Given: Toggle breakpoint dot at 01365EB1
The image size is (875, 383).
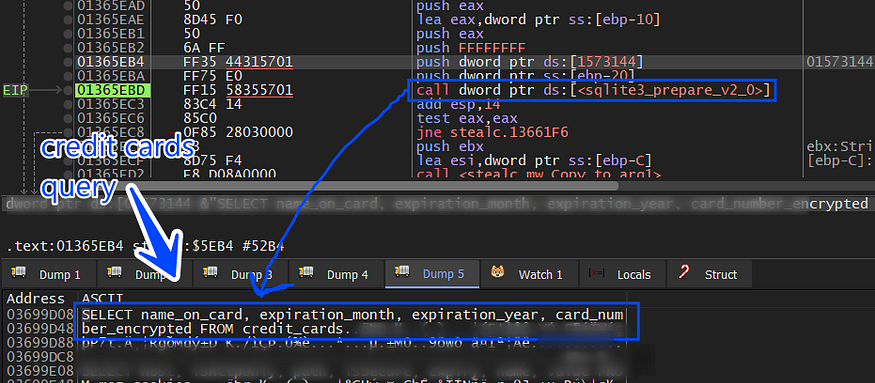Looking at the screenshot, I should tap(68, 33).
